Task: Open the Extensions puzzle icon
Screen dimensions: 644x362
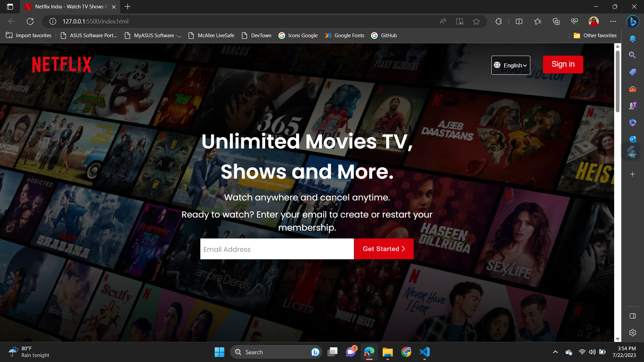Action: [x=498, y=21]
